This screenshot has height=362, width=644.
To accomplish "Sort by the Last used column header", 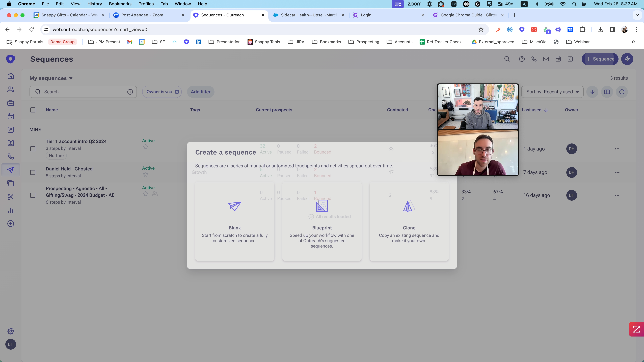I will coord(535,110).
